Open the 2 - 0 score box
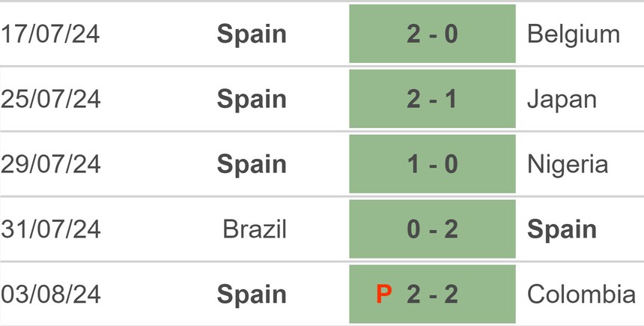644x326 pixels. coord(432,34)
